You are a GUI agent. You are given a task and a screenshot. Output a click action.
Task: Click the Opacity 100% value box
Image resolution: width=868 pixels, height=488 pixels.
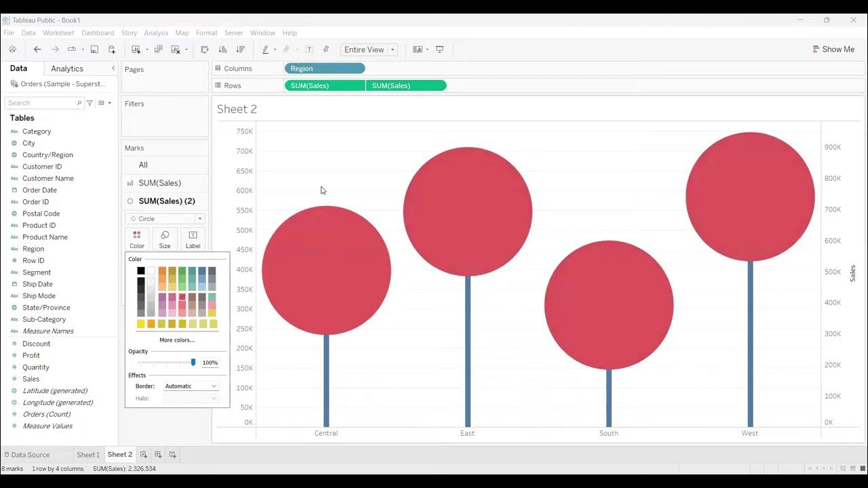[x=210, y=363]
